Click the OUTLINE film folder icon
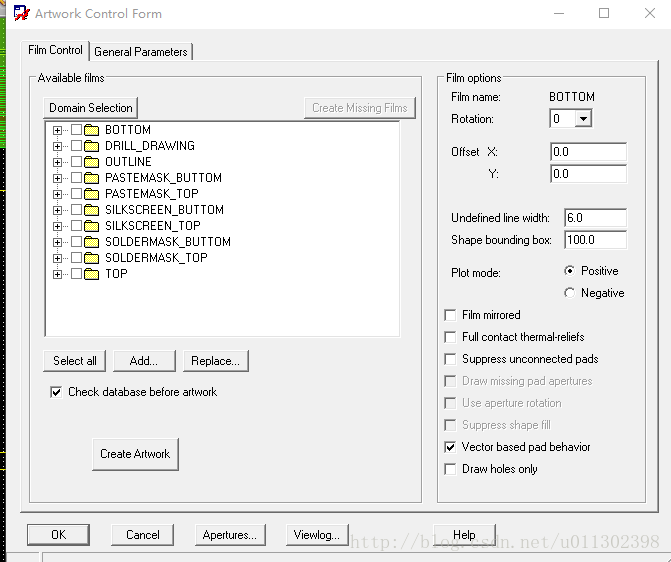Image resolution: width=671 pixels, height=562 pixels. 93,162
